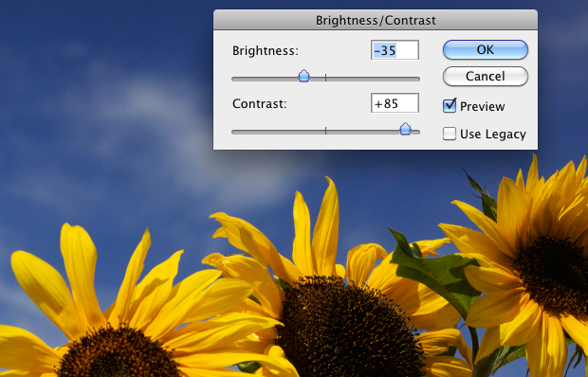Click the far left end of Brightness track

pos(234,79)
